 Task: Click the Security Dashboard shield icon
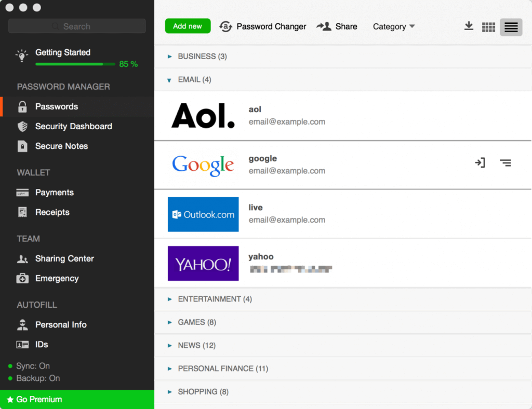pos(22,126)
